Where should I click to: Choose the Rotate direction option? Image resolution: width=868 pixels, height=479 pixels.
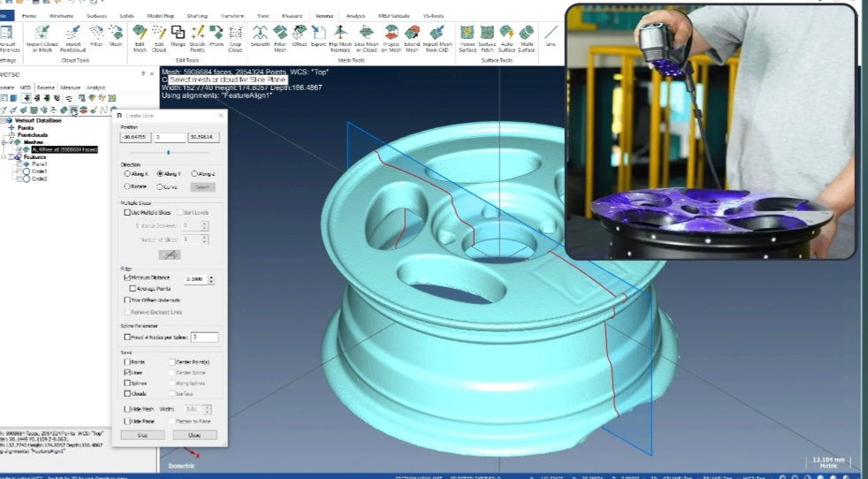click(x=127, y=186)
